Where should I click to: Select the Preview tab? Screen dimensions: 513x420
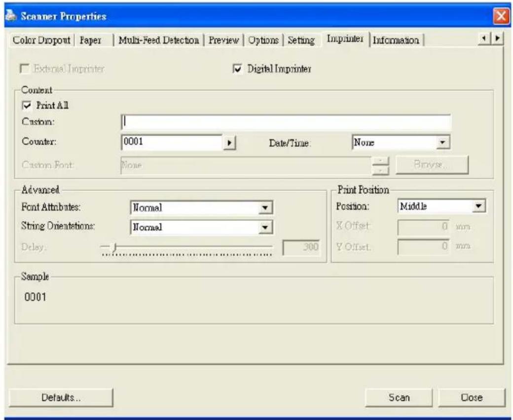[224, 40]
